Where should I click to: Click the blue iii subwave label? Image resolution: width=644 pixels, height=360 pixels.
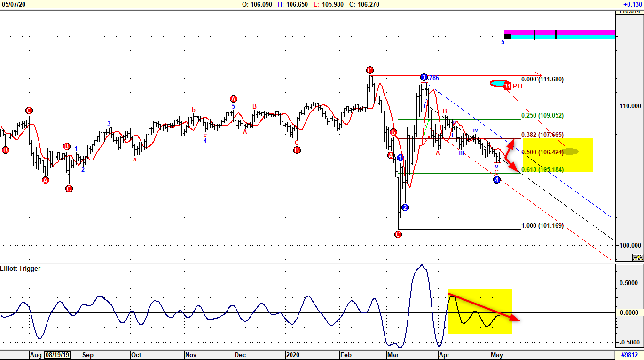tap(462, 153)
